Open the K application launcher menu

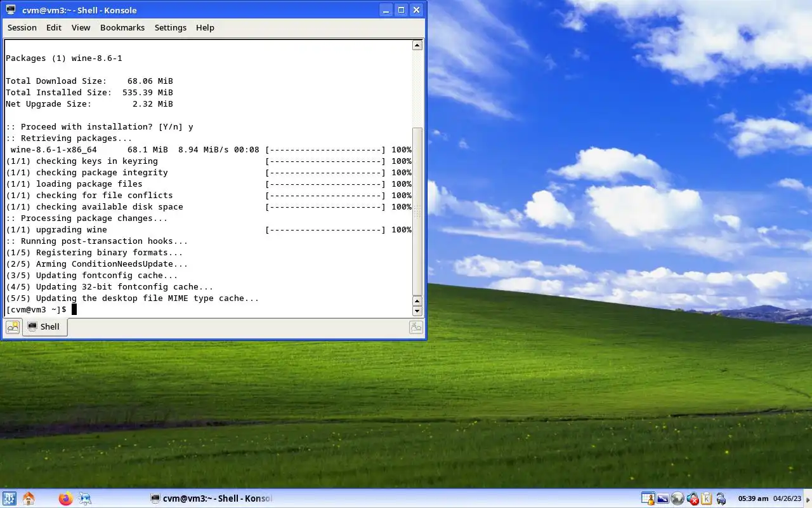9,498
